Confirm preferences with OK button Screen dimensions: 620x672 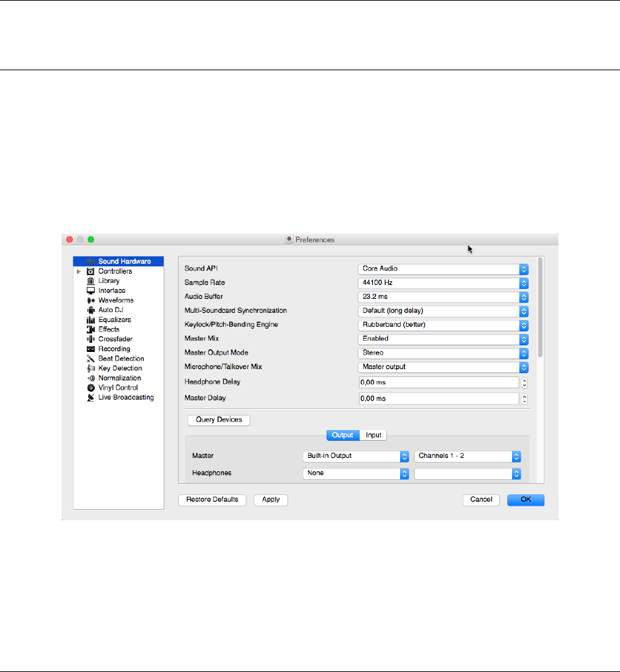click(x=526, y=500)
